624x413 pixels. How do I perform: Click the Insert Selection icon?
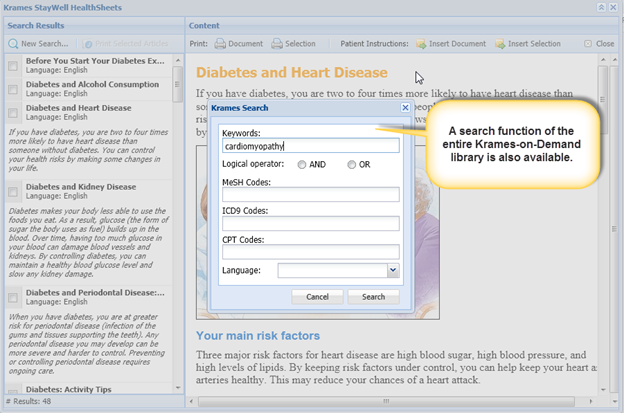500,44
